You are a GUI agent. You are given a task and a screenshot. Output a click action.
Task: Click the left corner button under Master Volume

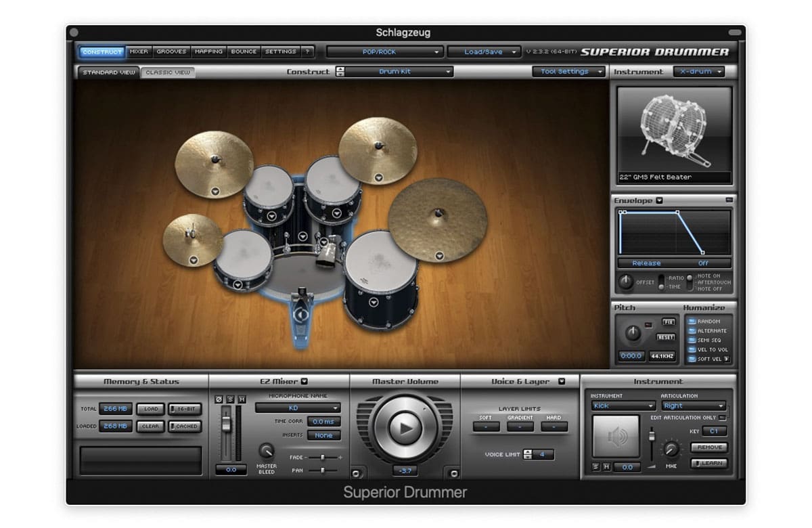pos(357,472)
